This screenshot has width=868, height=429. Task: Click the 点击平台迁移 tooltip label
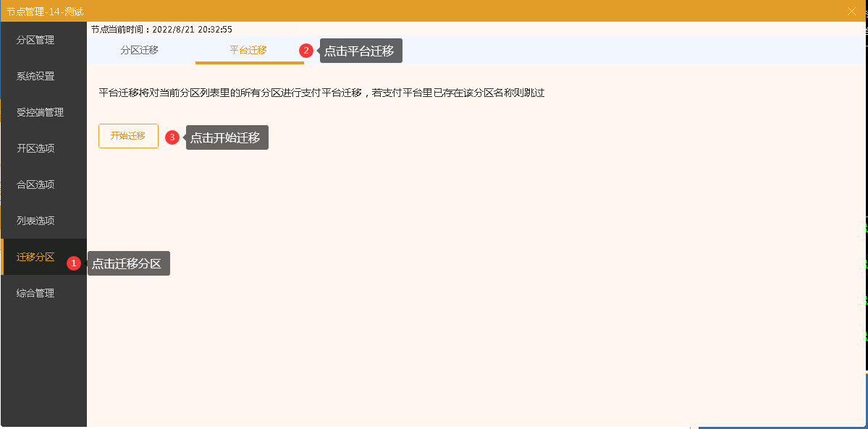click(x=361, y=51)
